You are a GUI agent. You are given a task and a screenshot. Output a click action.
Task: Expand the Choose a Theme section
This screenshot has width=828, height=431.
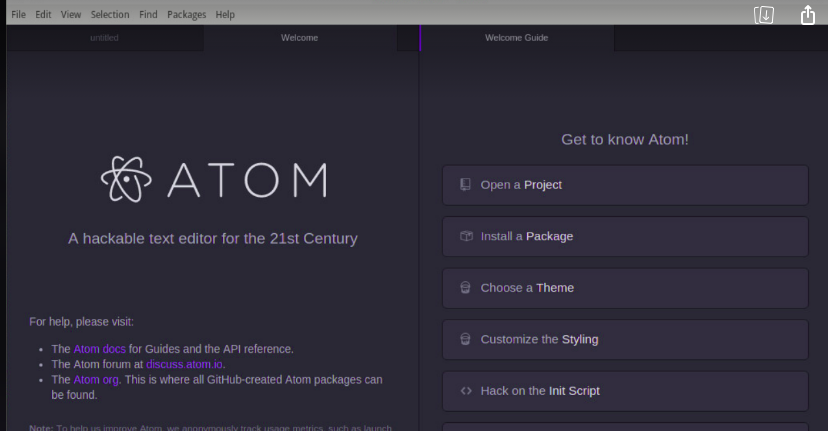[625, 288]
